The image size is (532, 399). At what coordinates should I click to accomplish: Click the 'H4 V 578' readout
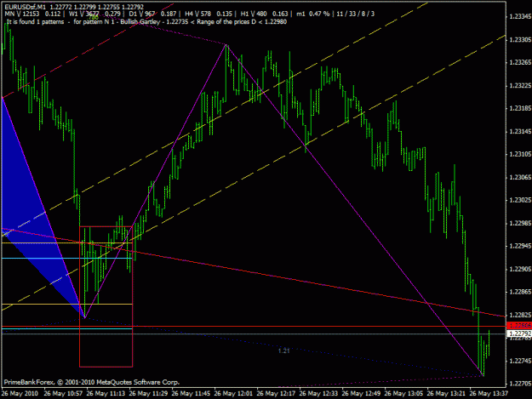(197, 14)
